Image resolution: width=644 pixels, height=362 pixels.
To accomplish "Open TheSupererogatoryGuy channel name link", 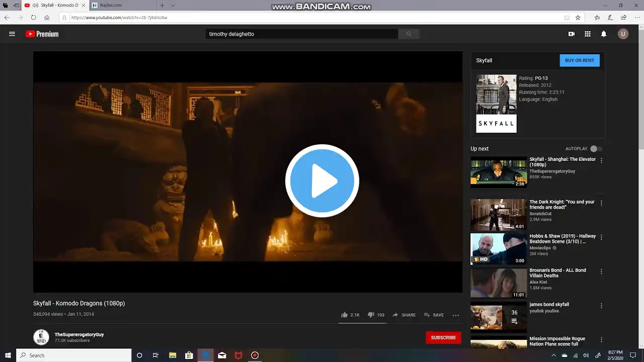I will click(x=79, y=335).
